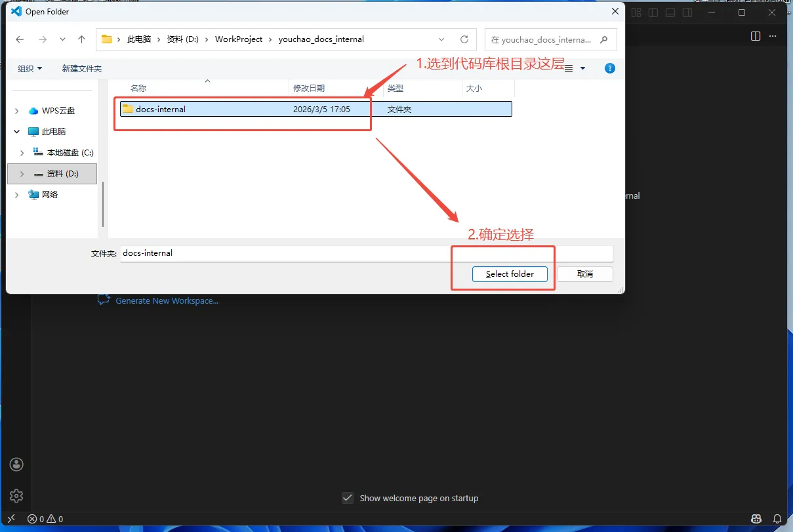Click the 取消 button

tap(585, 274)
